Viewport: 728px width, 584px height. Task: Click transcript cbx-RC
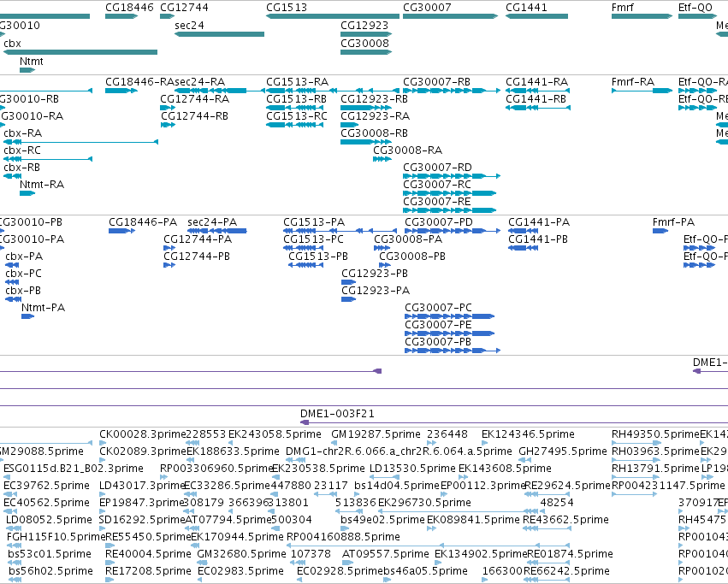[47, 159]
